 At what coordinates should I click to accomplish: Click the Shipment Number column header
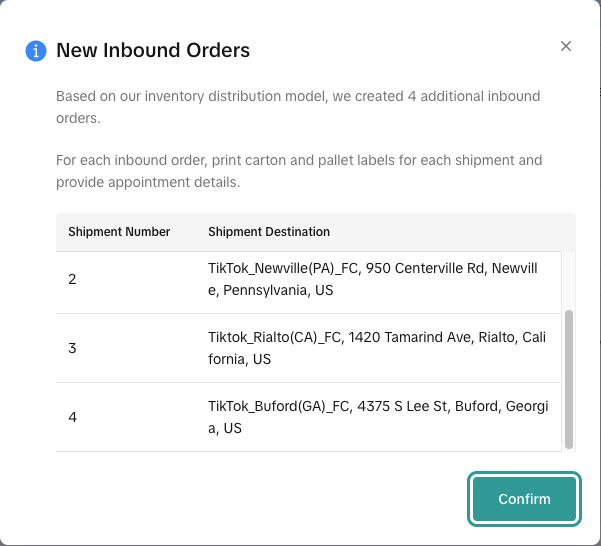coord(119,232)
